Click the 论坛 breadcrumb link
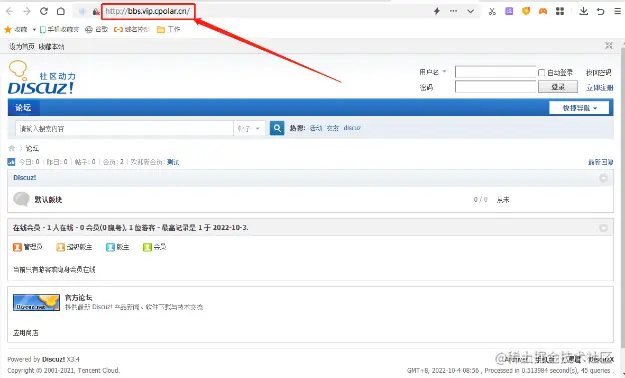This screenshot has width=625, height=378. 32,148
